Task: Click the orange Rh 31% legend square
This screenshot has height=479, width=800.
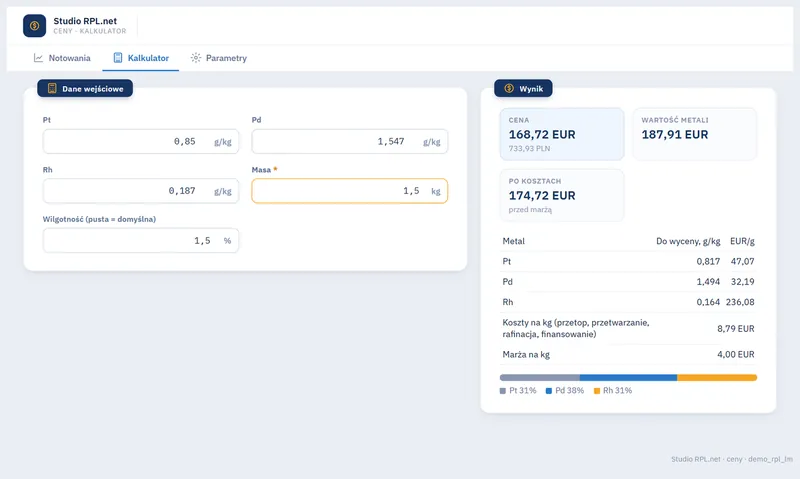Action: click(x=597, y=391)
